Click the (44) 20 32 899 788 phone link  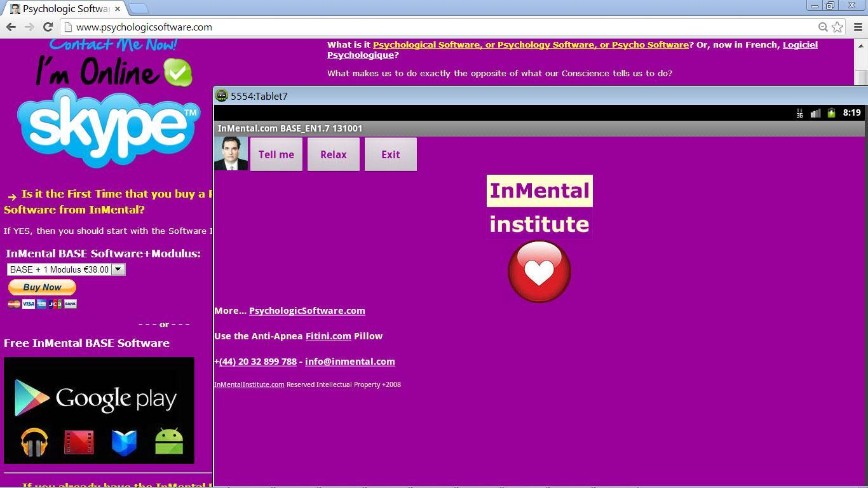click(258, 362)
